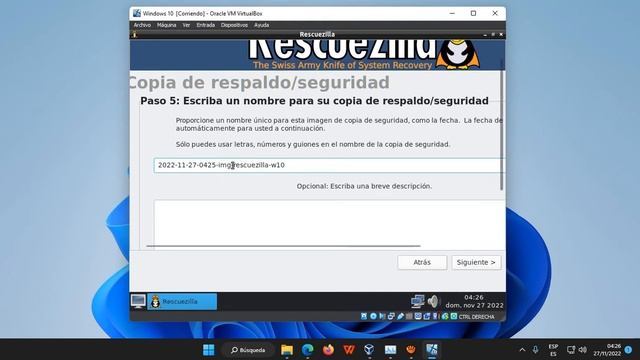Open the notification badge in Windows tray
640x360 pixels.
(x=629, y=350)
